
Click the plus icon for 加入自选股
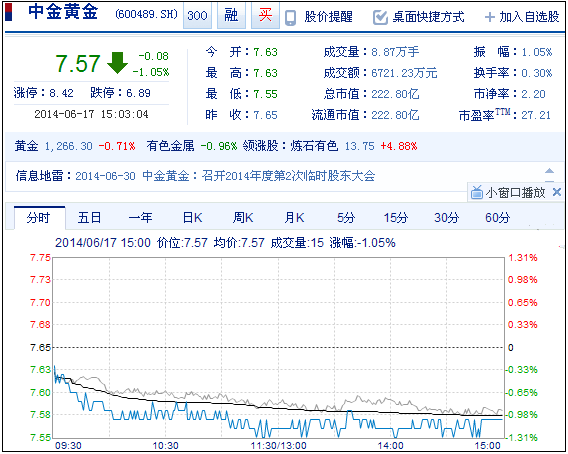490,17
